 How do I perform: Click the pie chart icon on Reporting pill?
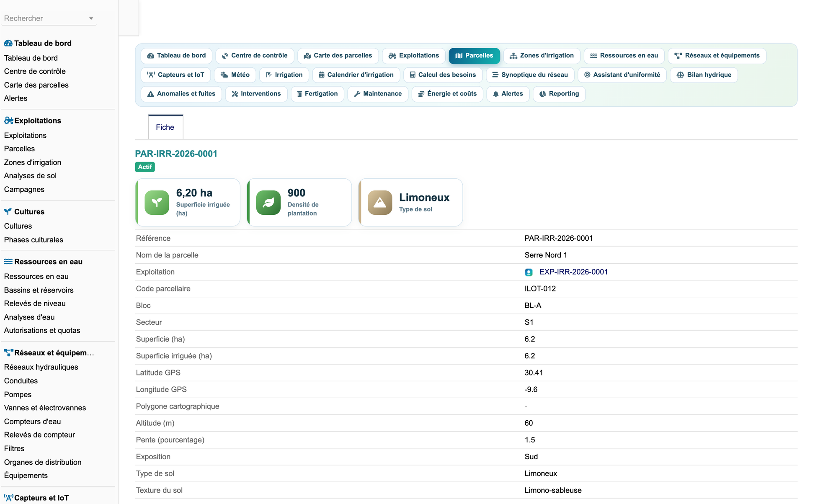pyautogui.click(x=543, y=94)
